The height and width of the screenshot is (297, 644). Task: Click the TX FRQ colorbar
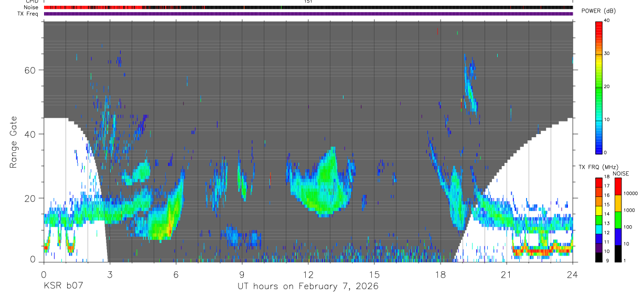pyautogui.click(x=598, y=220)
